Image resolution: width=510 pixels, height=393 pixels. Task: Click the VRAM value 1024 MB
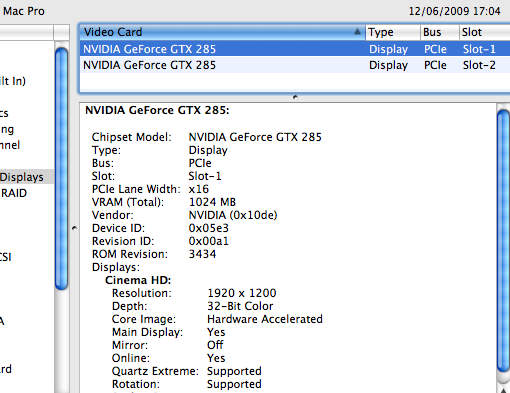212,202
